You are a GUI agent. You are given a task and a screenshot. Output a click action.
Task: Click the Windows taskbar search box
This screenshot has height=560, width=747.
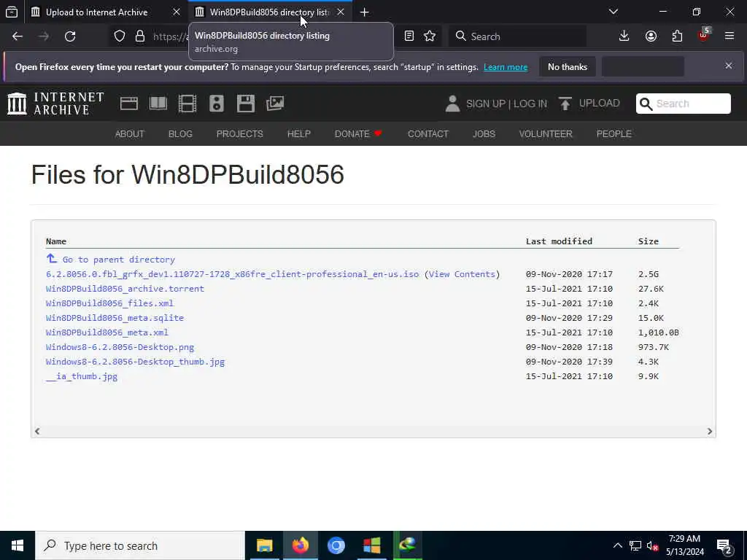(x=140, y=545)
